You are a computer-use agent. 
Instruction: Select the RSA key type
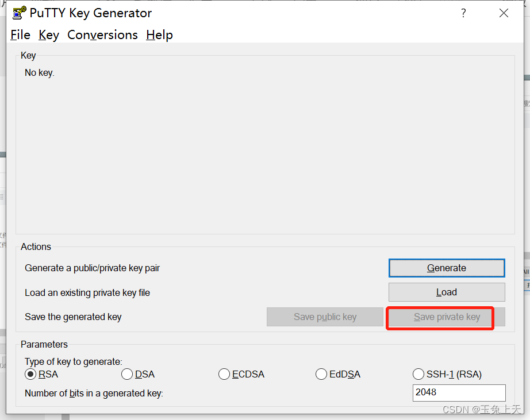(30, 374)
